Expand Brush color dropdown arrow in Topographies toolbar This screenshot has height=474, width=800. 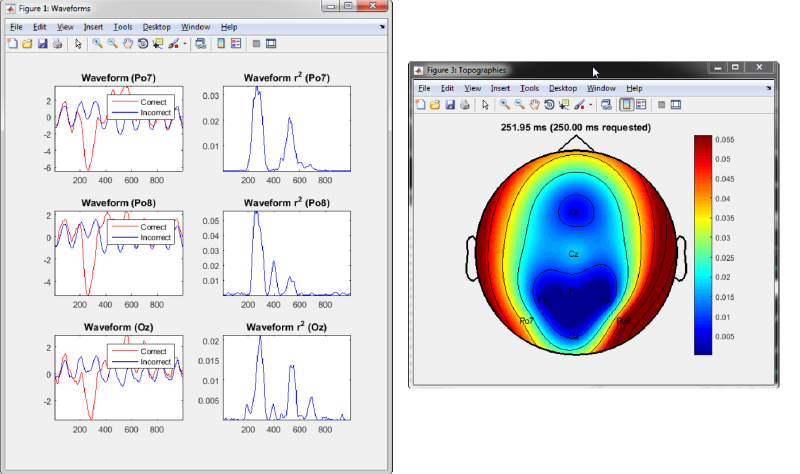coord(590,105)
